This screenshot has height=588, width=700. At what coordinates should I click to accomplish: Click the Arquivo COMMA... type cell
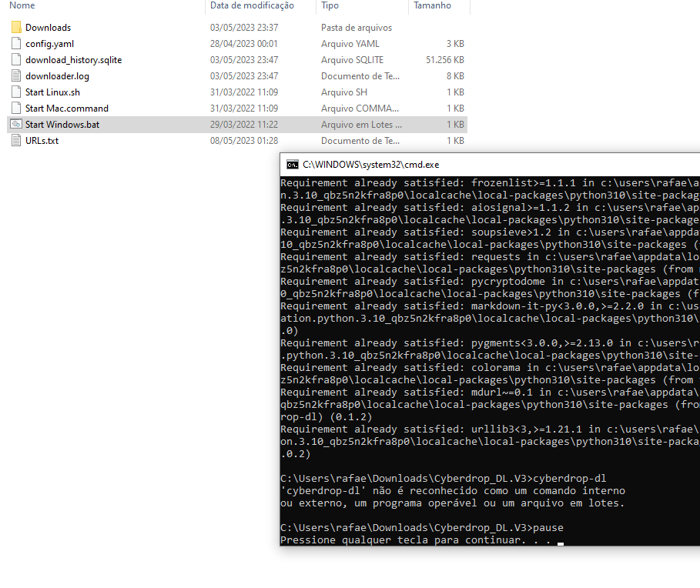coord(360,109)
